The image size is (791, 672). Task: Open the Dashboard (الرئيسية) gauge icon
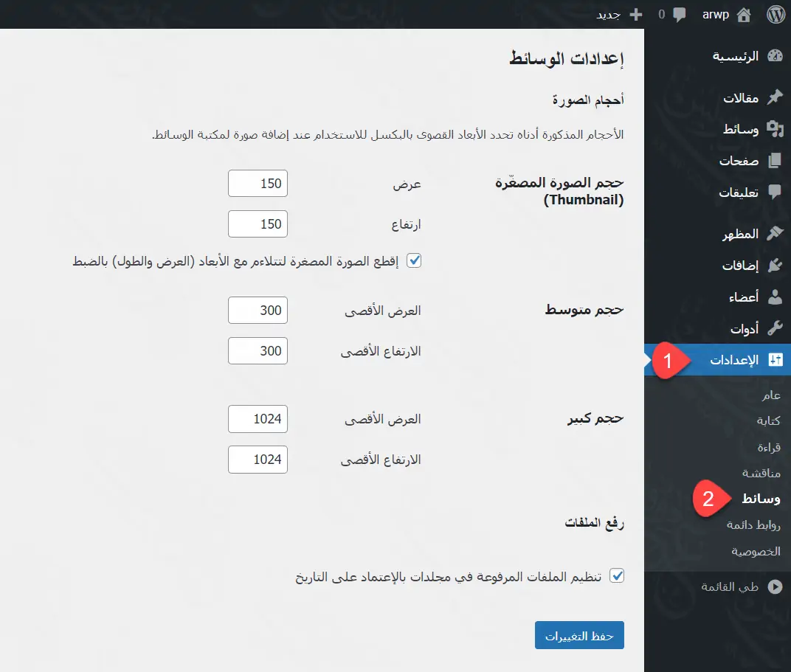tap(775, 57)
